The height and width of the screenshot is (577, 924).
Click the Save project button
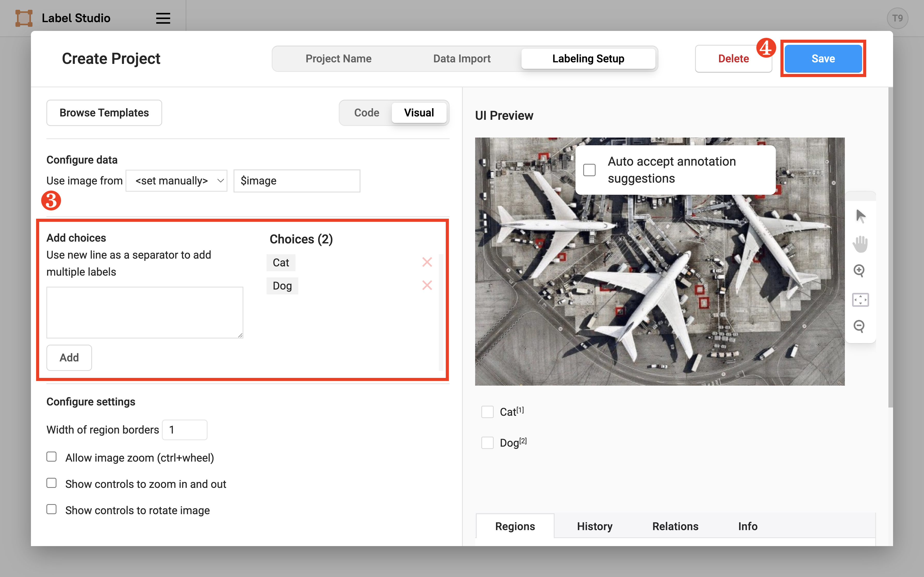pyautogui.click(x=823, y=58)
